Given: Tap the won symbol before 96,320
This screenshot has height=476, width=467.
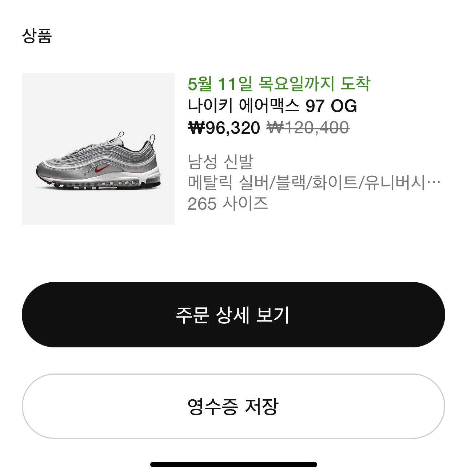Looking at the screenshot, I should (x=196, y=128).
